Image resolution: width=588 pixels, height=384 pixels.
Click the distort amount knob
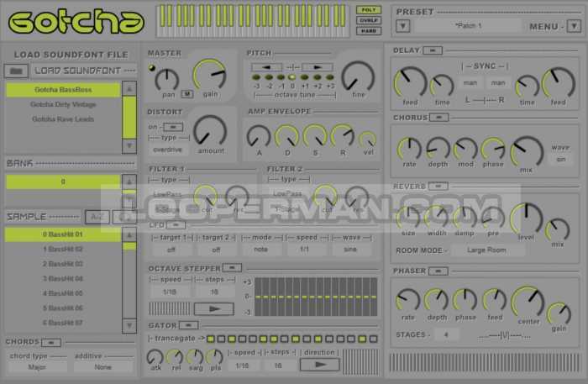tap(210, 132)
